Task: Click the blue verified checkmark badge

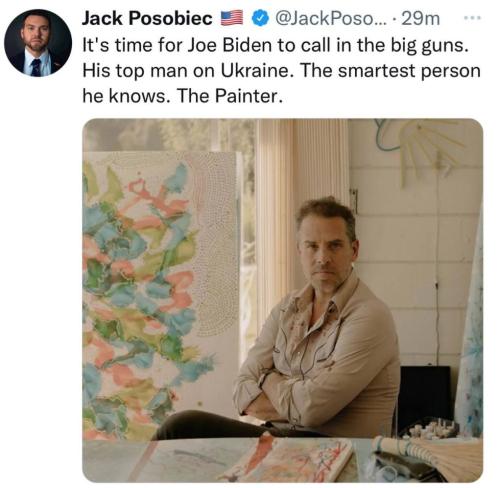Action: (260, 18)
